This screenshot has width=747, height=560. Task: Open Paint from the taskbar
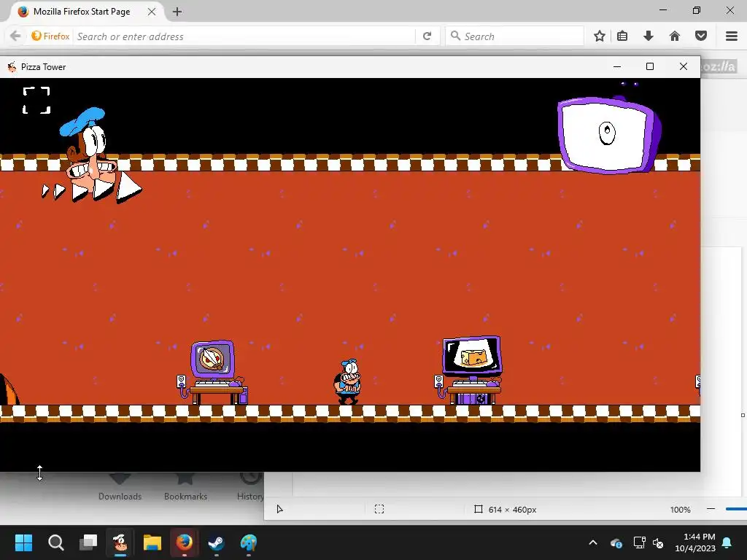click(x=249, y=542)
